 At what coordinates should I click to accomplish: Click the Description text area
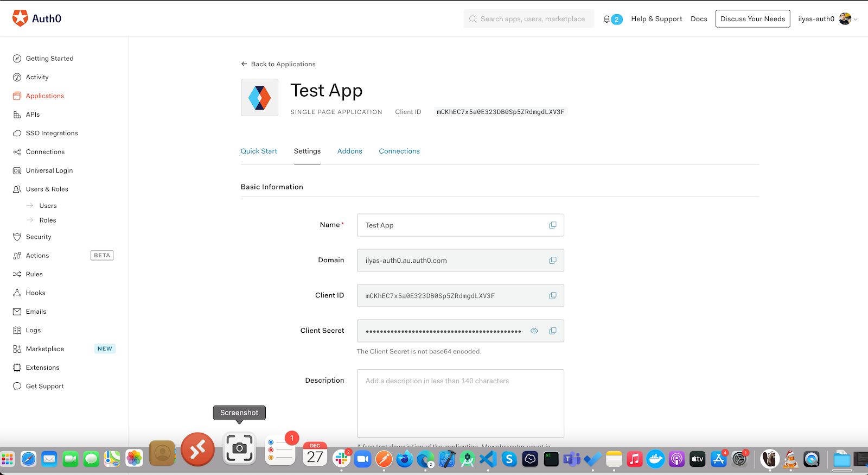point(461,403)
